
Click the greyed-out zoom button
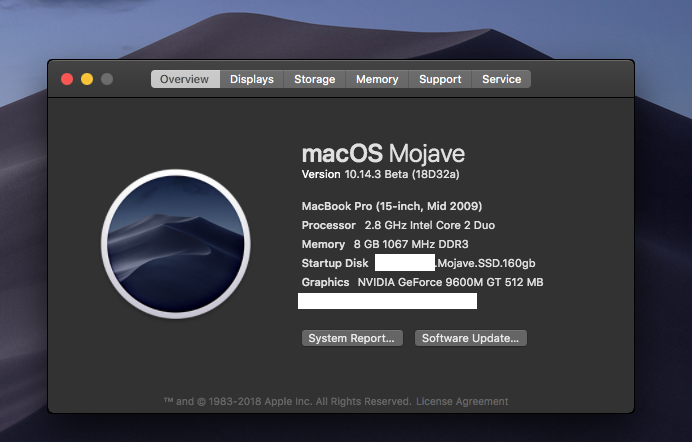[107, 79]
